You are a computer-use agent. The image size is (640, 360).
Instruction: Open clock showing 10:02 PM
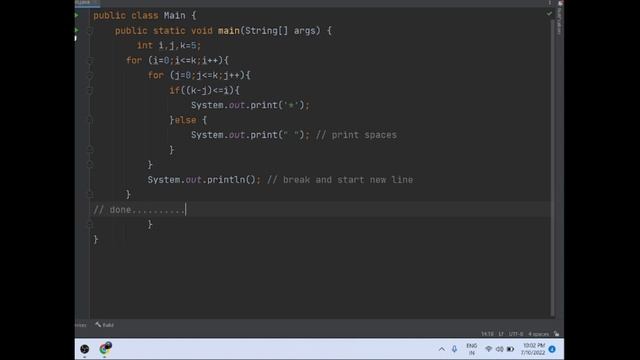(x=533, y=349)
